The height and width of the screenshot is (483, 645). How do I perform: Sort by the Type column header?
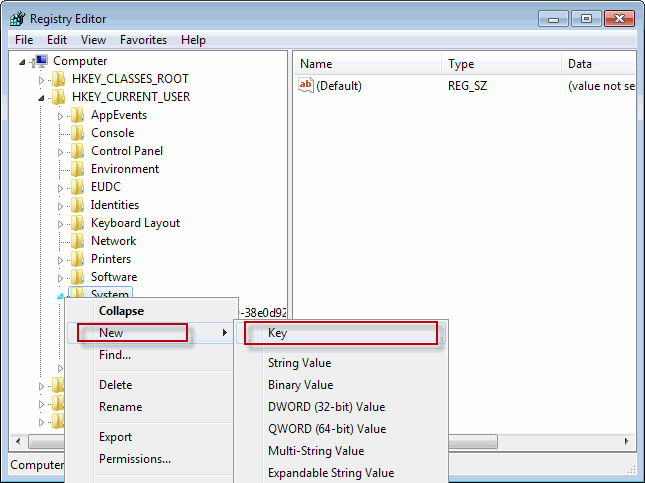coord(501,64)
